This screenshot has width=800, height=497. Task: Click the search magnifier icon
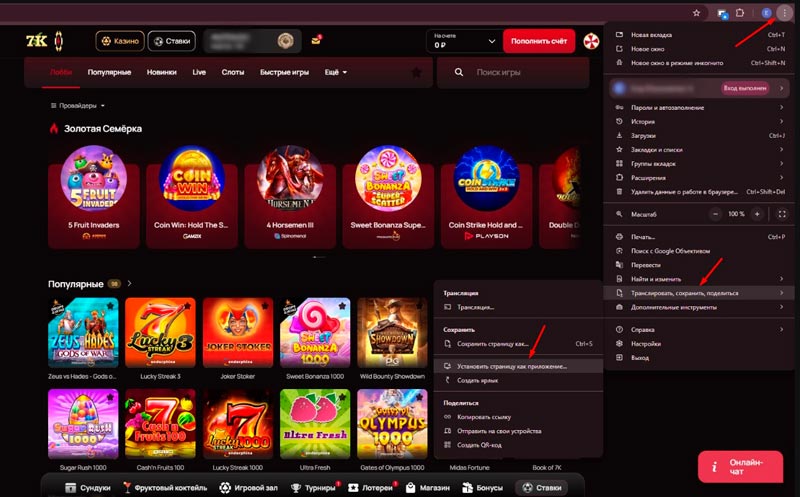coord(458,72)
